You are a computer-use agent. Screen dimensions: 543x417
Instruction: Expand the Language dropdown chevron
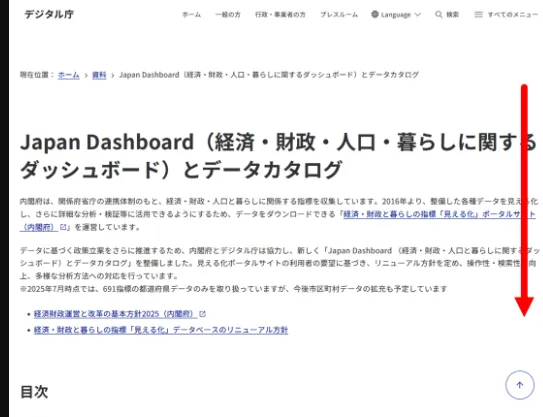tap(418, 15)
